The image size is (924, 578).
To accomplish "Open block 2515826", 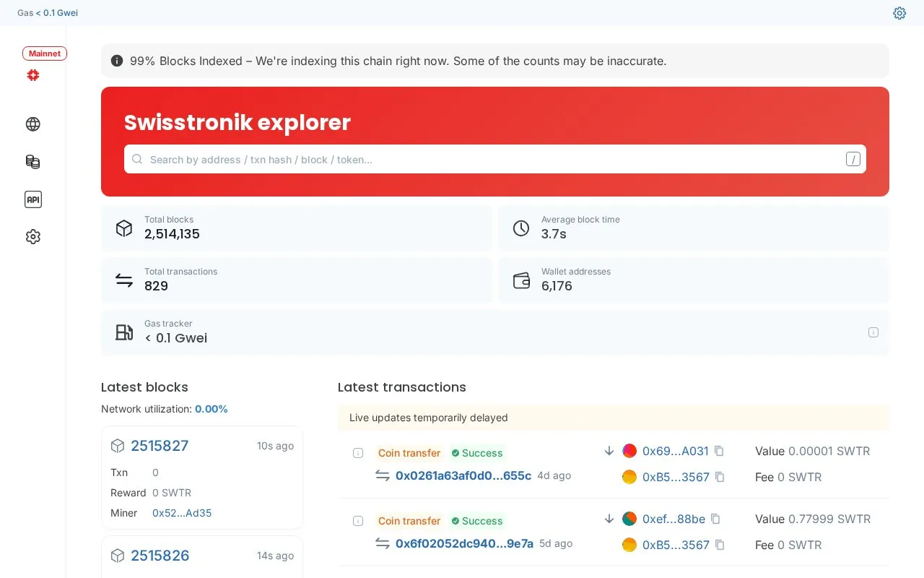I will 160,556.
